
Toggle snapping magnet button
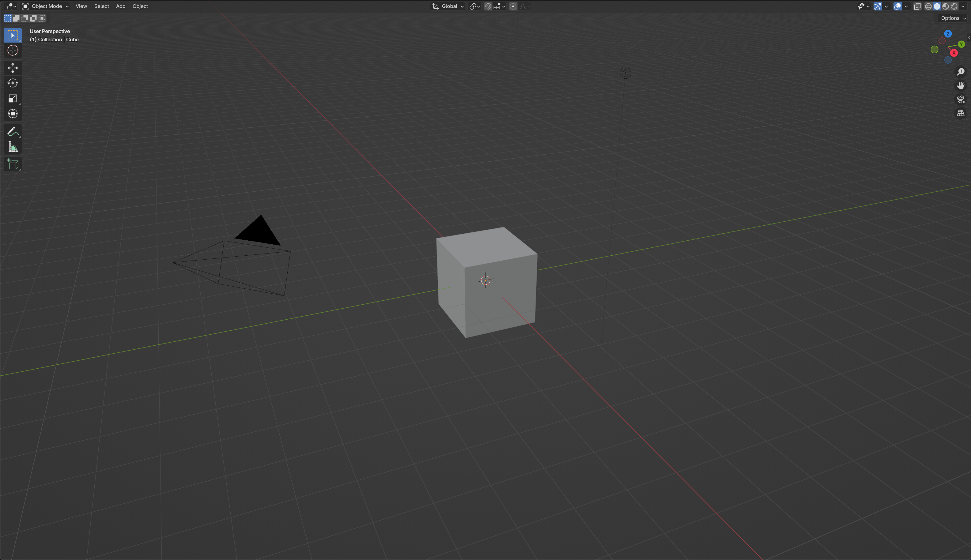(x=488, y=6)
